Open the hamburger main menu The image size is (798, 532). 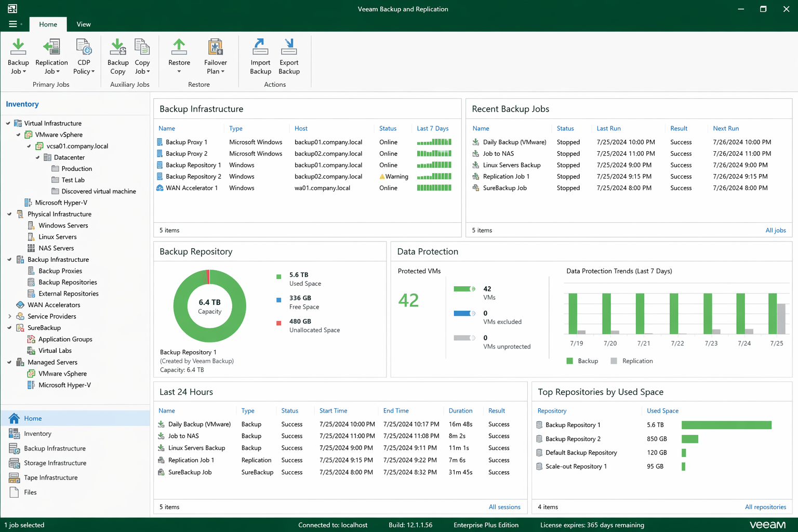point(13,24)
